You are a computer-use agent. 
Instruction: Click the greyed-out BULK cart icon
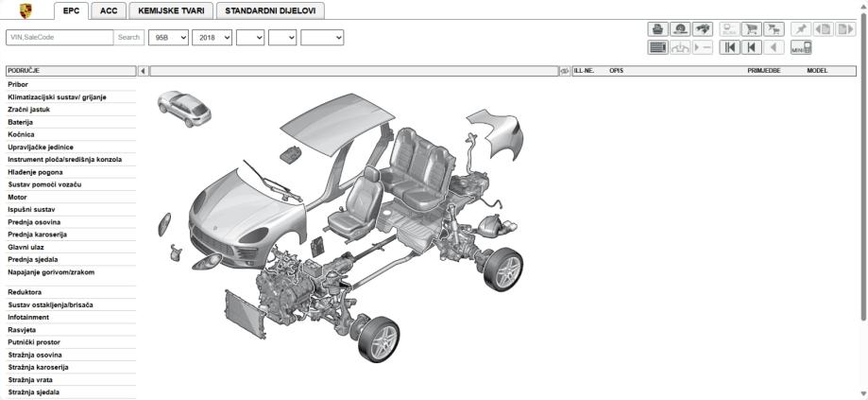click(x=729, y=28)
